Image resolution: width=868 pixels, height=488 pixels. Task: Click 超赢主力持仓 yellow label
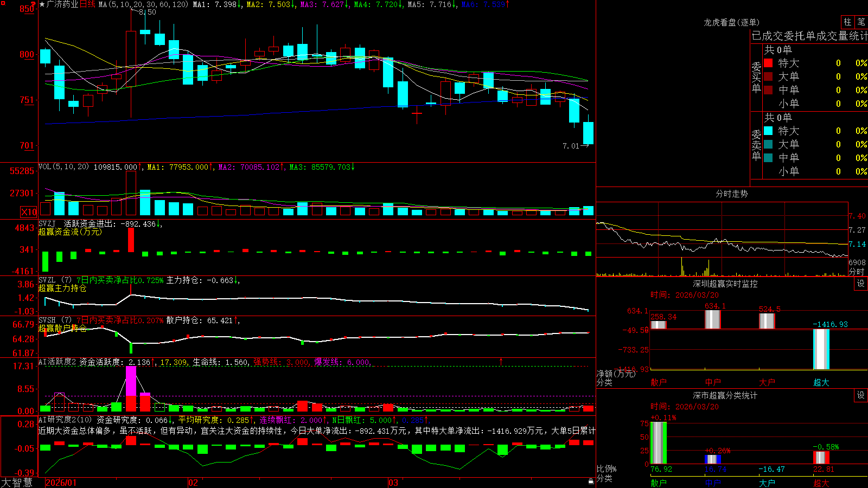(x=62, y=288)
